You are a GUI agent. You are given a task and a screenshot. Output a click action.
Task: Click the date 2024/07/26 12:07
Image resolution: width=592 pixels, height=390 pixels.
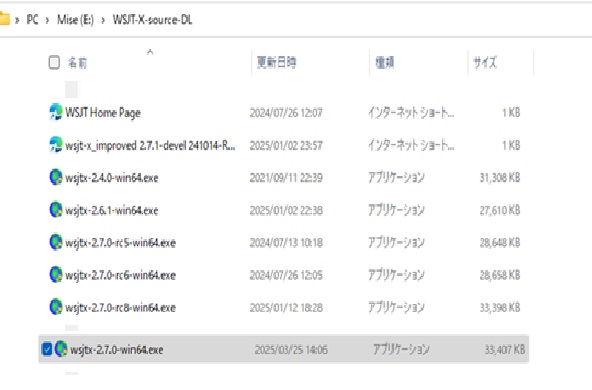point(286,113)
